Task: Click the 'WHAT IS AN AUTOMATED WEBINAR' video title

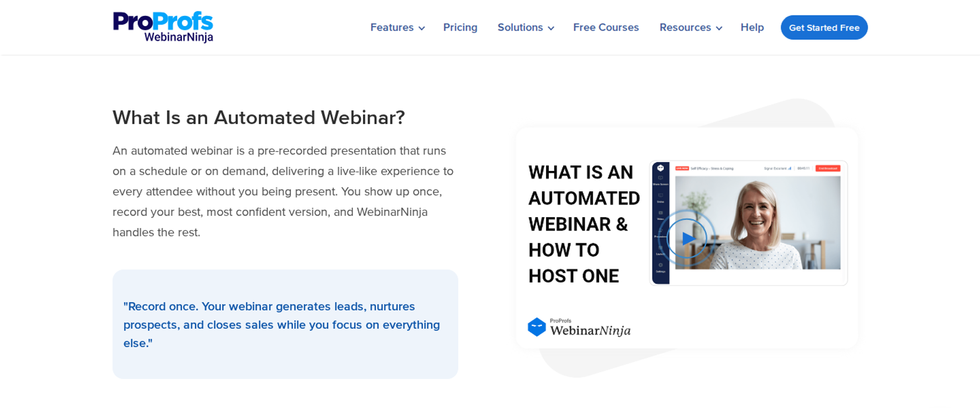Action: point(584,224)
